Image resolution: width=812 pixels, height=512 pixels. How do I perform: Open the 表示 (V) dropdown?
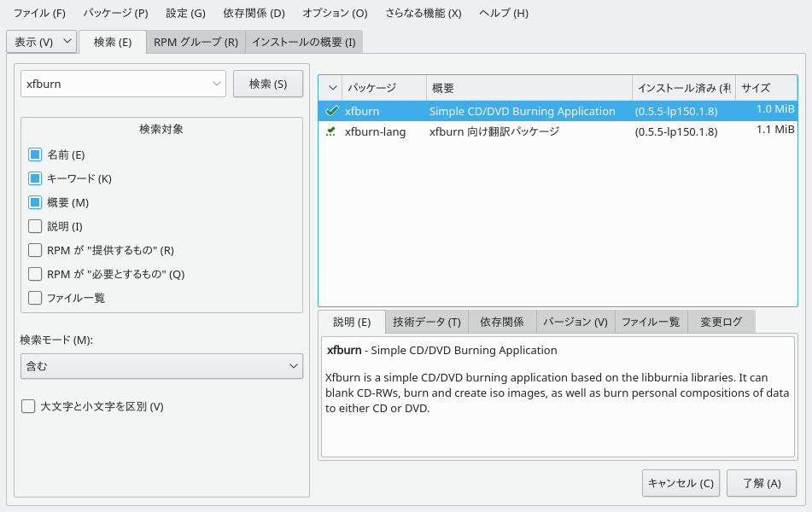[x=42, y=42]
